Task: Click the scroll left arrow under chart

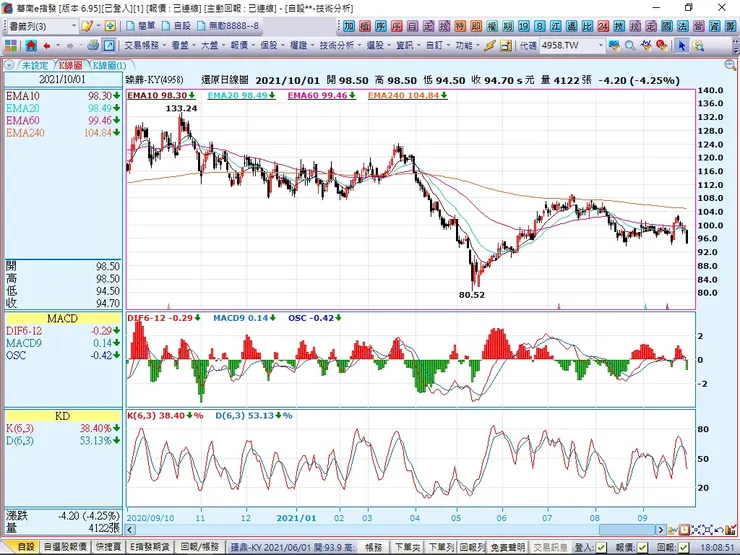Action: click(130, 530)
